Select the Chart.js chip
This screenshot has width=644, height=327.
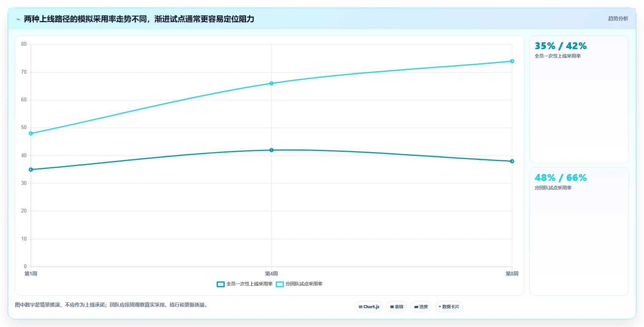(369, 307)
